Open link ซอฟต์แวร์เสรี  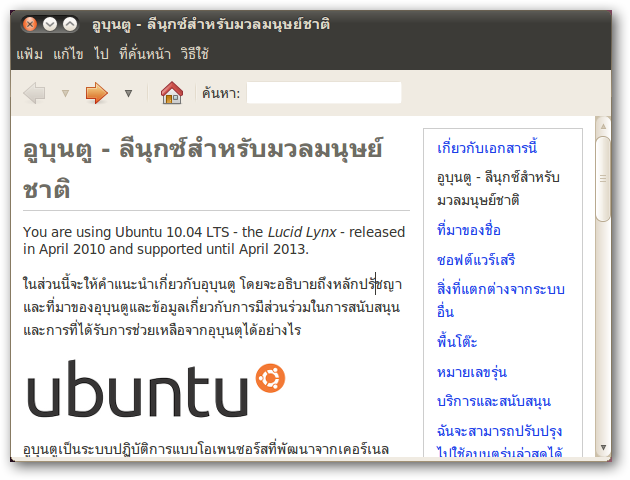(476, 260)
